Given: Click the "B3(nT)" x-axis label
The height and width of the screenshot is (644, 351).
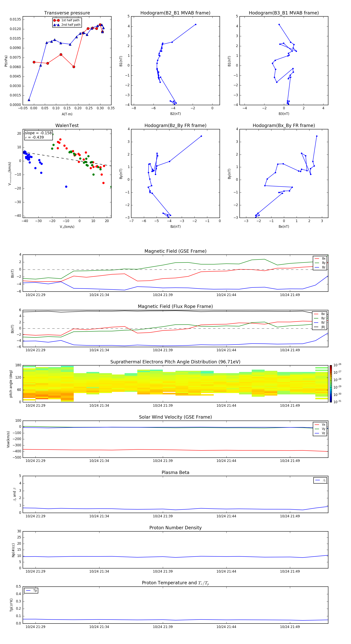Looking at the screenshot, I should 284,114.
